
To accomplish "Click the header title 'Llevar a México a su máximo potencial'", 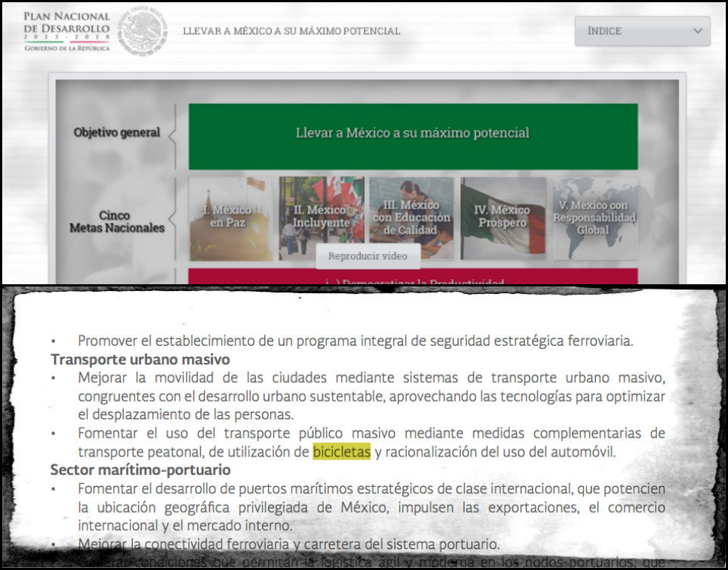I will pyautogui.click(x=292, y=31).
